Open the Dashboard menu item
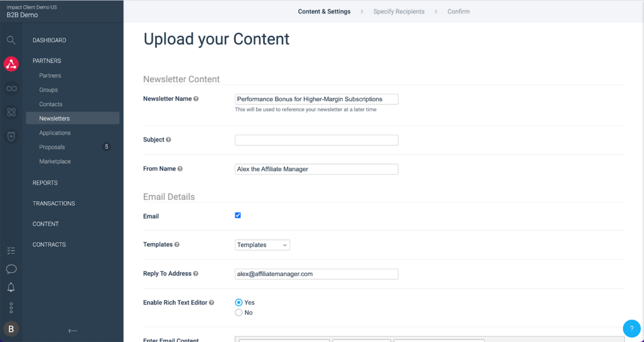 [x=49, y=40]
